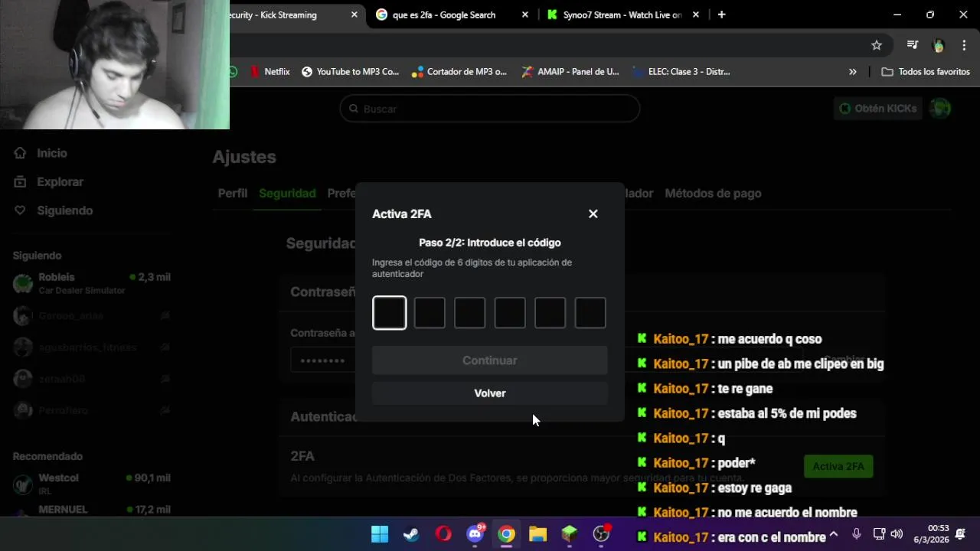Open the Métodos de pago tab
Screen dimensions: 980x551
(x=713, y=194)
